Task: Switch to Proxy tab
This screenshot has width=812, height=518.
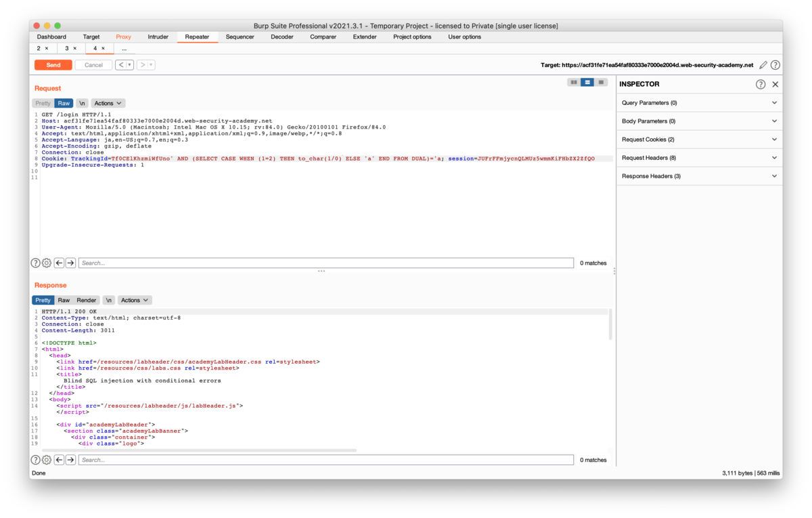Action: (x=123, y=37)
